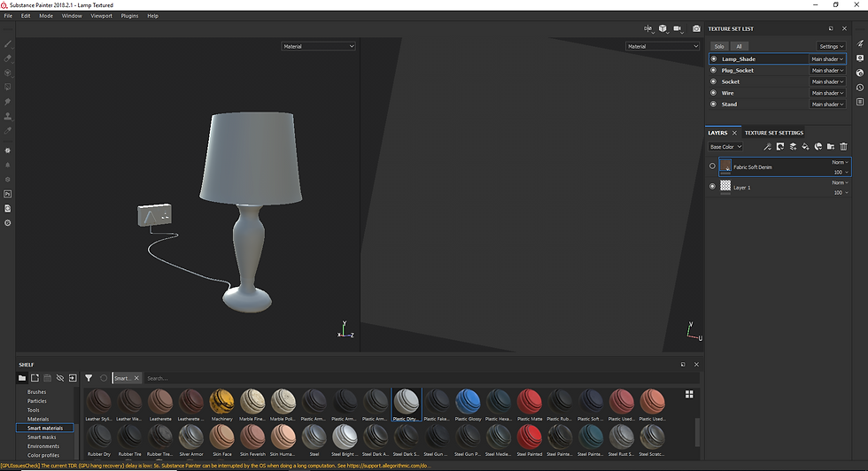Viewport: 868px width, 471px height.
Task: Select Plastic Glossy blue material thumbnail
Action: point(468,405)
